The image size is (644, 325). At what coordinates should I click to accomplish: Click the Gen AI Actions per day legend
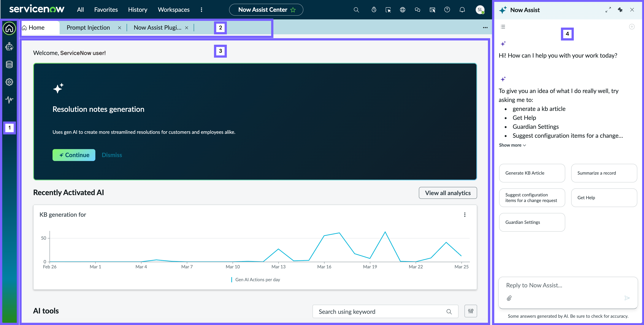256,280
